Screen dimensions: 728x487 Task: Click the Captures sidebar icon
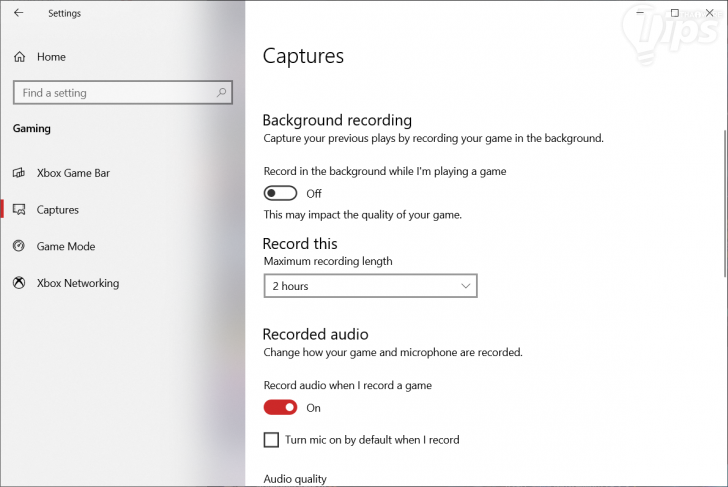19,210
